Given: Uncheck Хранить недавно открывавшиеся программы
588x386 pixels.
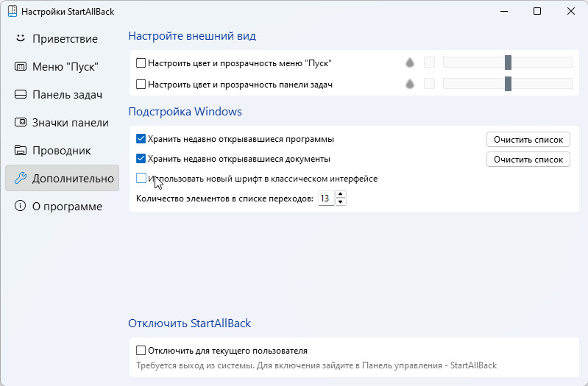Looking at the screenshot, I should [x=141, y=139].
